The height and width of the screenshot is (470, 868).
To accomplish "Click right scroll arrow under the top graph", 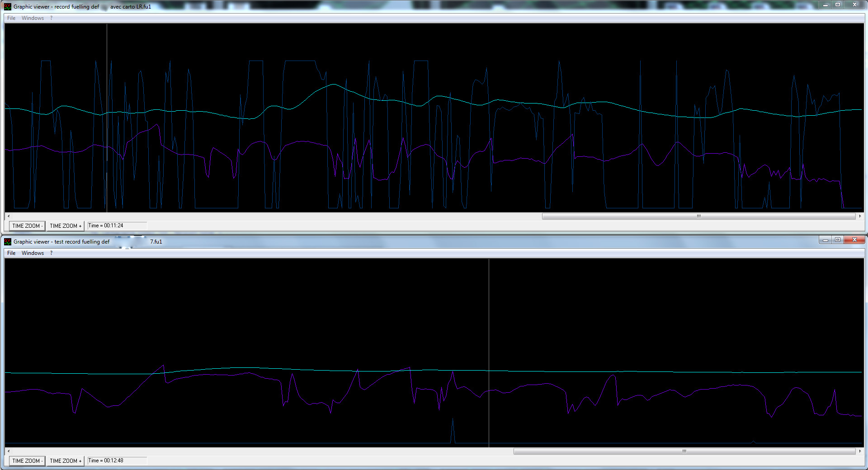I will coord(859,216).
